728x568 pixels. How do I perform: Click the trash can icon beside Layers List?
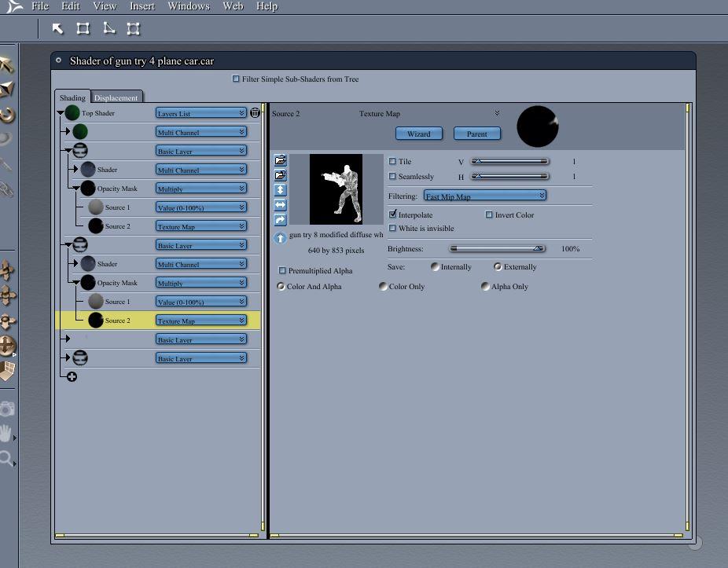pos(255,113)
